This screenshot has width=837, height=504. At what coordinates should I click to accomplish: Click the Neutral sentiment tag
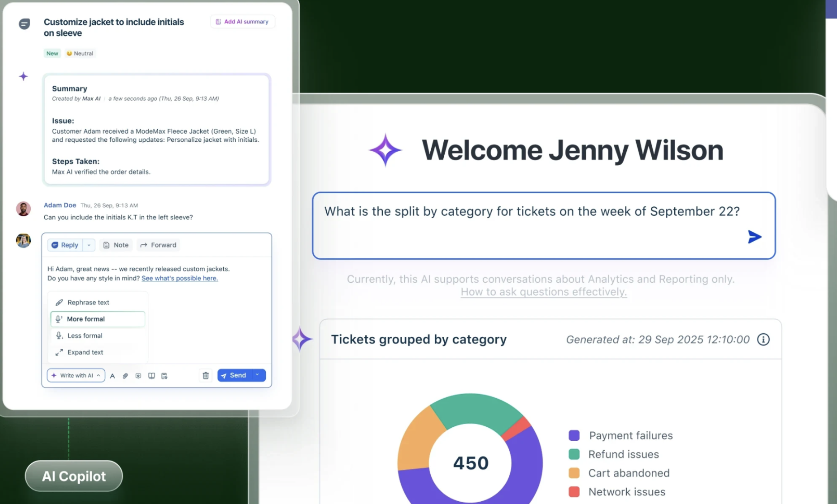pyautogui.click(x=80, y=53)
